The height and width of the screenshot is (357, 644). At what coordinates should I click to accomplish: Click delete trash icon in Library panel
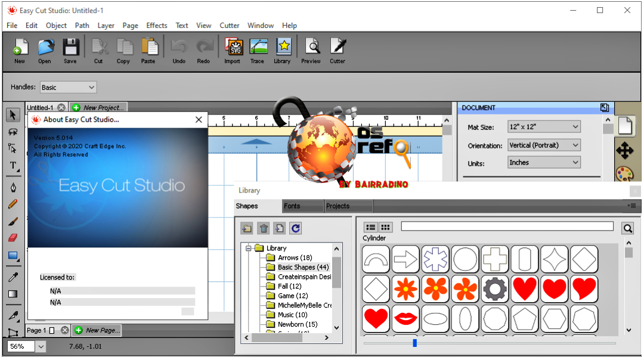click(x=264, y=228)
